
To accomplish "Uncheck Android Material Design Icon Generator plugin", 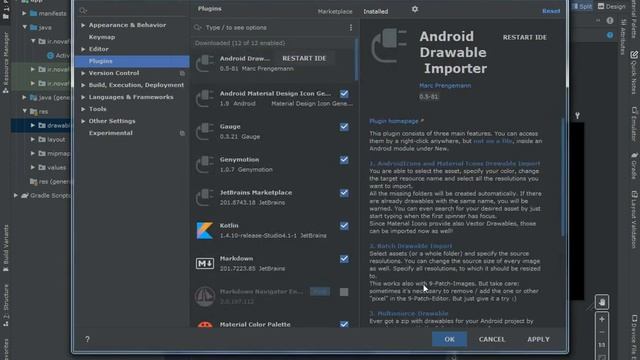I will click(x=344, y=94).
